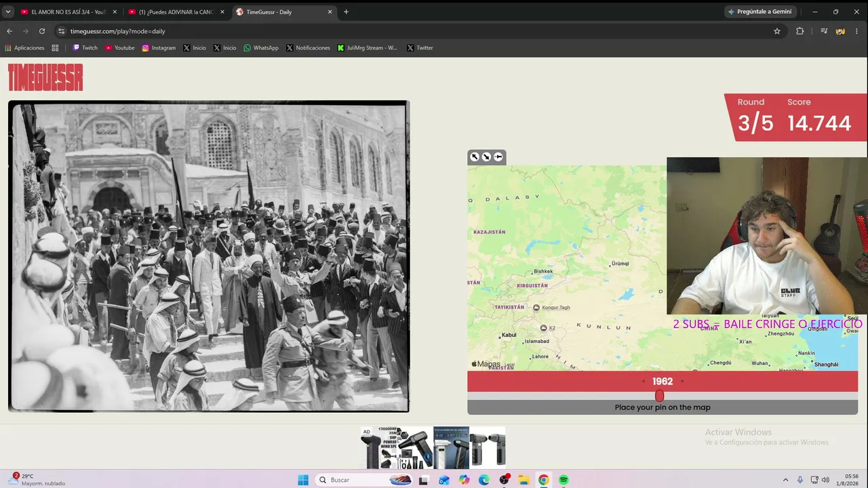Image resolution: width=868 pixels, height=488 pixels.
Task: Open File Explorer from the taskbar
Action: (524, 480)
